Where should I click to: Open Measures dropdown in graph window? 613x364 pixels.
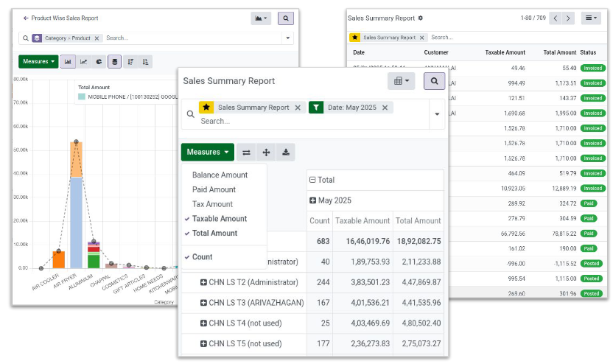point(38,61)
